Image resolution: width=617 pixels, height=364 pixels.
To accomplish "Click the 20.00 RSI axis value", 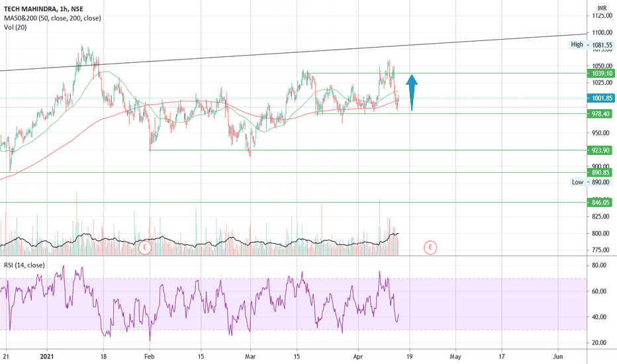I will (x=599, y=343).
